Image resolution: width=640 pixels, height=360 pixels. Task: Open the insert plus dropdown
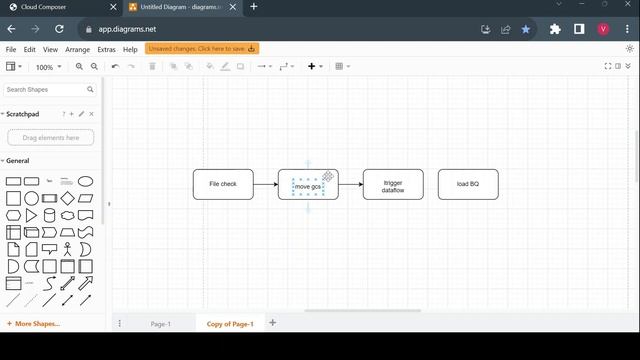pyautogui.click(x=315, y=66)
